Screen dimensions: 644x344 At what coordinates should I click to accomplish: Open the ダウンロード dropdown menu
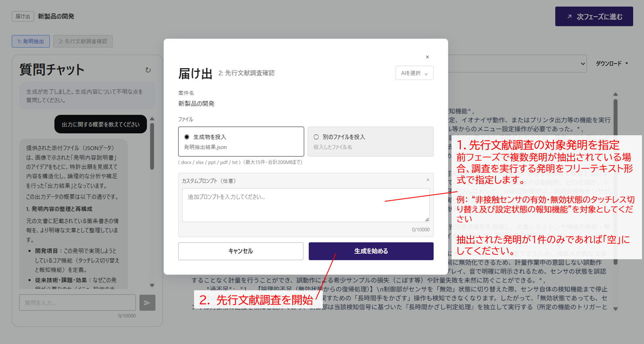[612, 63]
